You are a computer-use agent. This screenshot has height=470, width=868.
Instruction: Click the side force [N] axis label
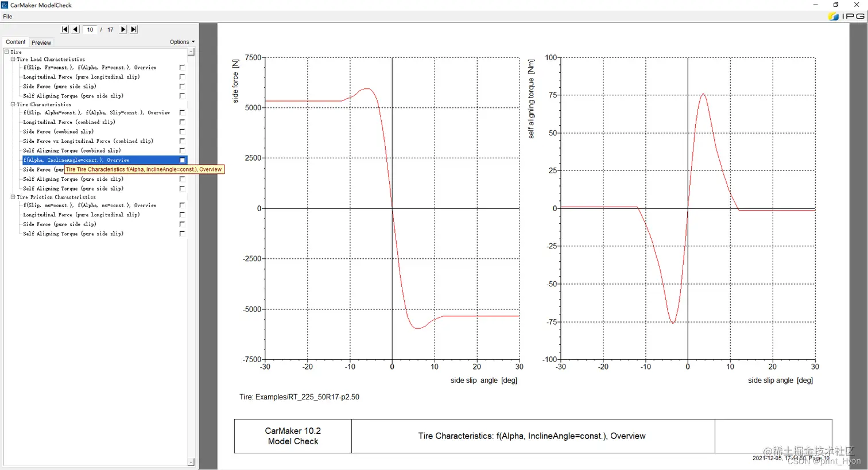point(235,81)
